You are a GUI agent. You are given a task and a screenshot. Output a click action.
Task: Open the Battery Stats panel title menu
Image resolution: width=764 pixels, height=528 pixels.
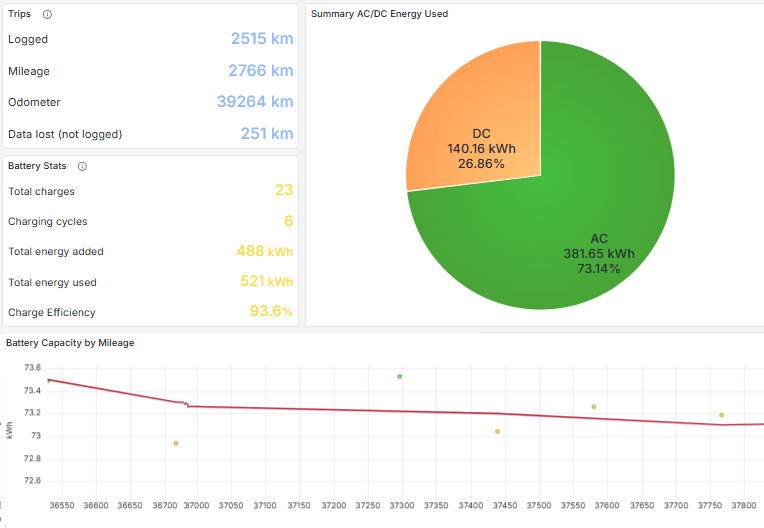37,166
